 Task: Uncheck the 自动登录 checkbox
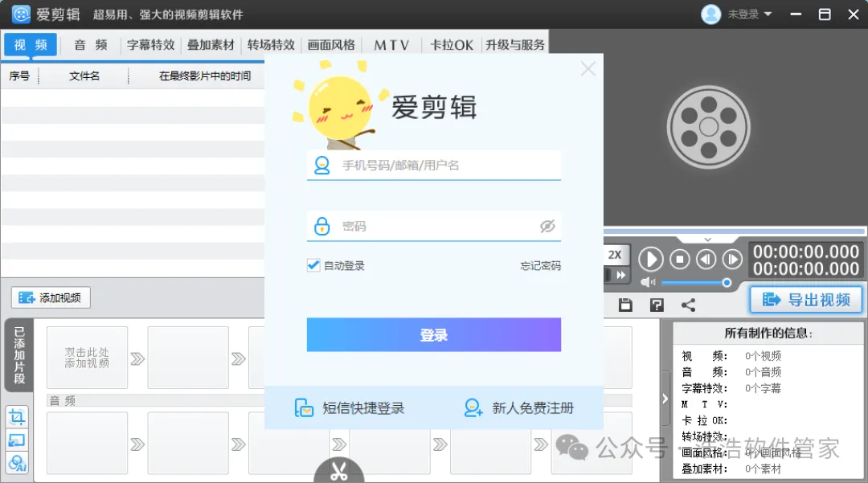point(313,265)
